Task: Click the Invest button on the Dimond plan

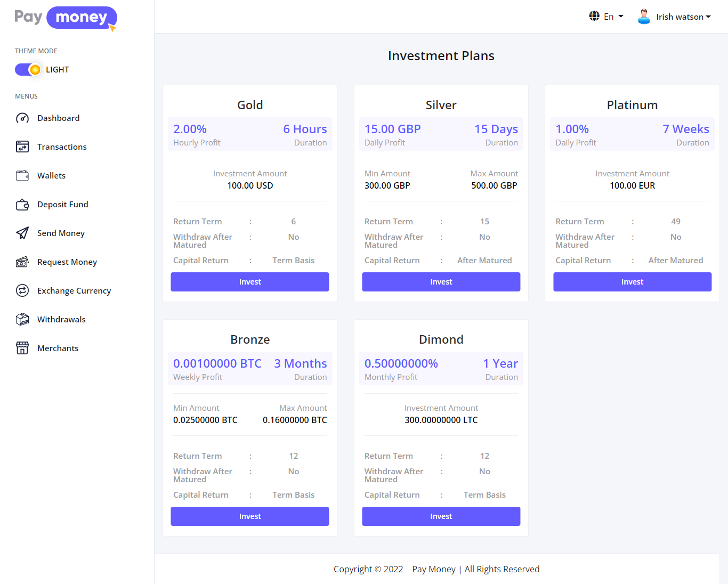Action: (441, 516)
